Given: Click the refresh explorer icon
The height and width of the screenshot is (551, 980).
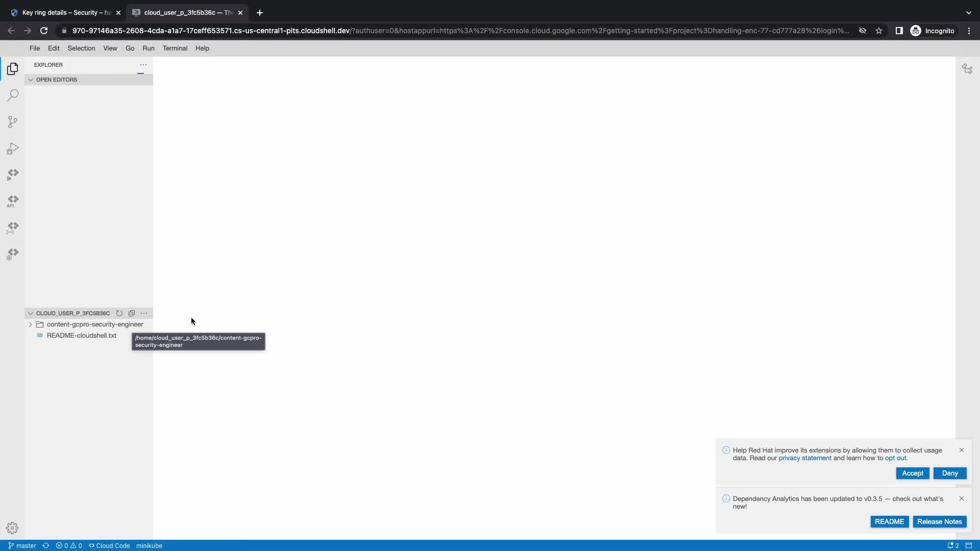Looking at the screenshot, I should 119,313.
